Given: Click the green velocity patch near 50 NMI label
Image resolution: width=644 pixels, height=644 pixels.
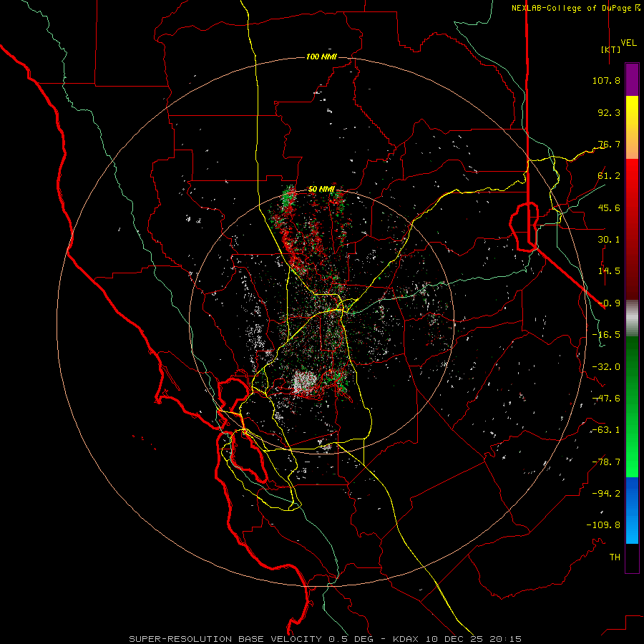Looking at the screenshot, I should [289, 196].
